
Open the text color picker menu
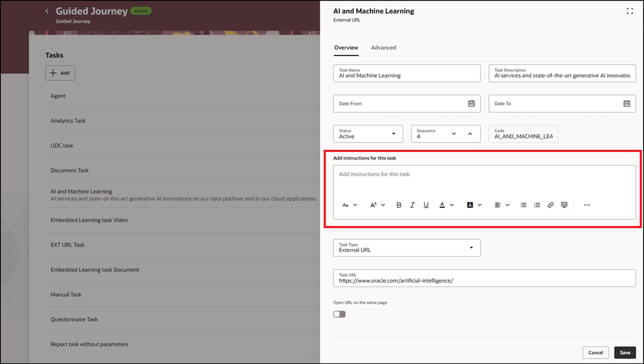point(443,205)
